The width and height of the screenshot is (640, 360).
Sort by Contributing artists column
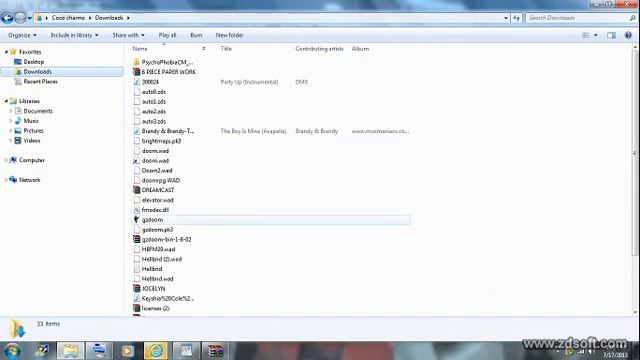(x=319, y=49)
